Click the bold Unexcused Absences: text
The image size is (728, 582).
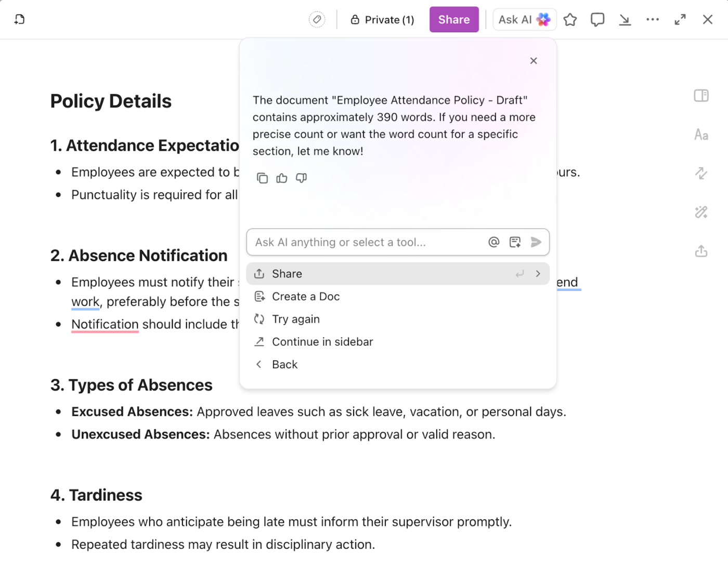pyautogui.click(x=140, y=434)
